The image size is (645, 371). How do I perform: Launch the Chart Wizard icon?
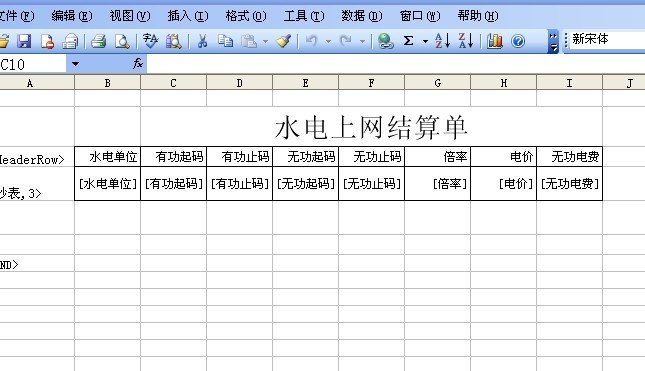coord(494,41)
